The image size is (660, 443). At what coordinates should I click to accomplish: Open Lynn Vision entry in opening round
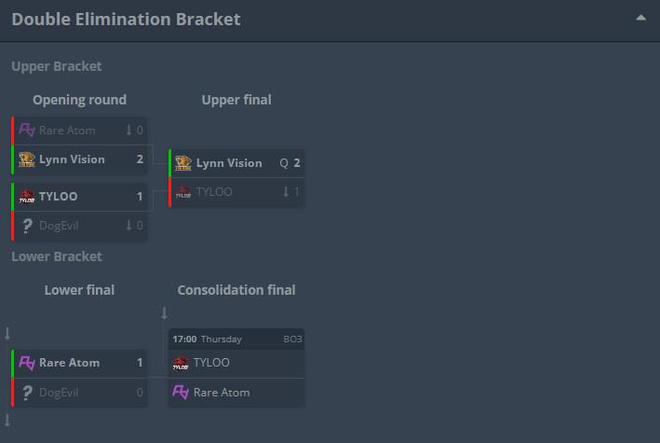[80, 160]
